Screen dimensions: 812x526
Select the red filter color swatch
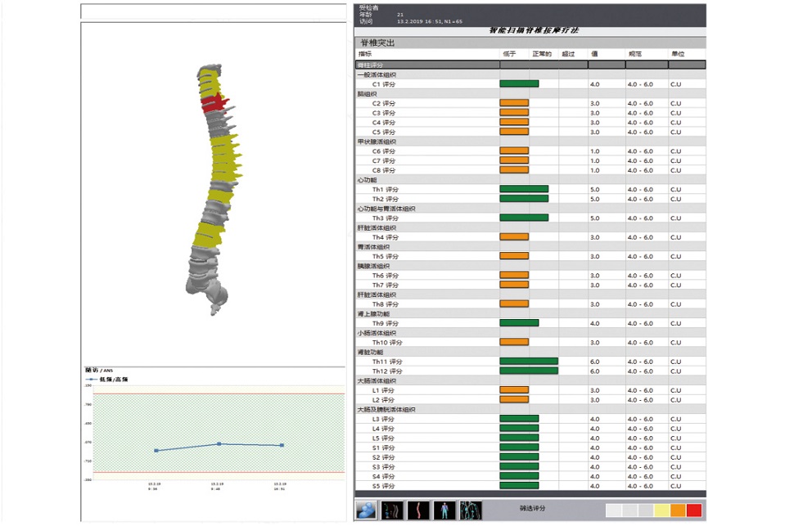pos(694,510)
